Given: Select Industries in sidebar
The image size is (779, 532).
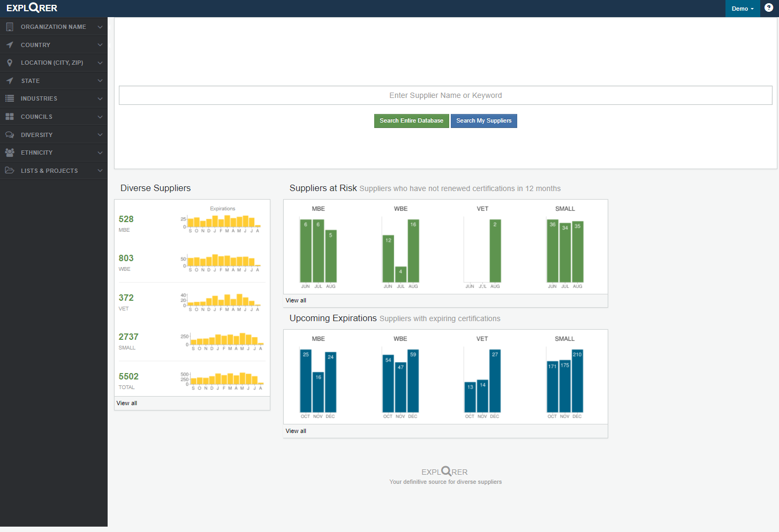Looking at the screenshot, I should 54,98.
